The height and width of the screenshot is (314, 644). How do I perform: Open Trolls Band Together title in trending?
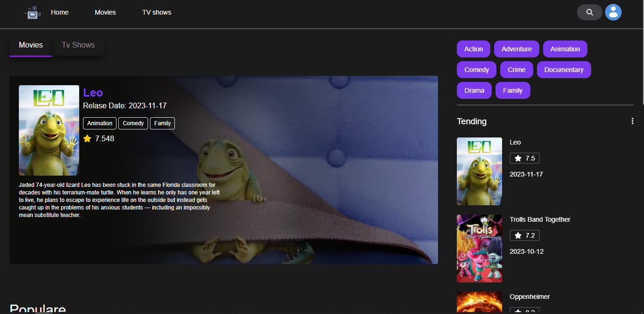point(540,219)
